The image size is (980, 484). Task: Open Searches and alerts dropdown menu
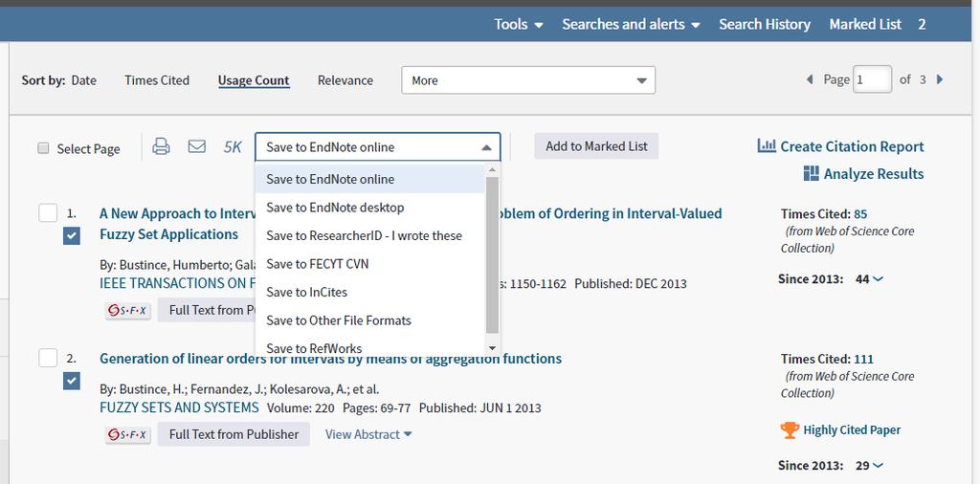point(631,24)
